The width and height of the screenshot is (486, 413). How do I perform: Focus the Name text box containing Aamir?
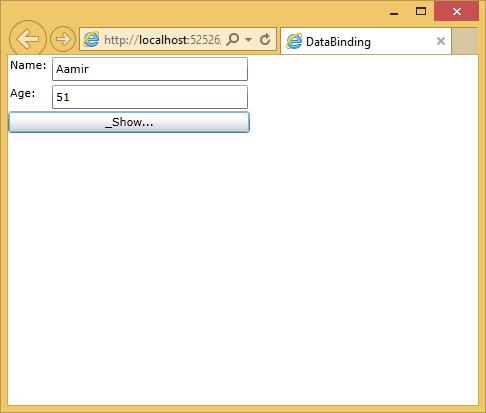[x=150, y=69]
